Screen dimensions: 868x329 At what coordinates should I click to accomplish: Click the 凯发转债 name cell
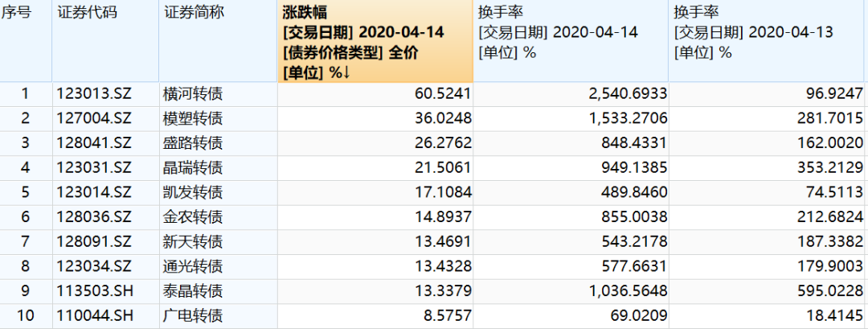[x=218, y=193]
